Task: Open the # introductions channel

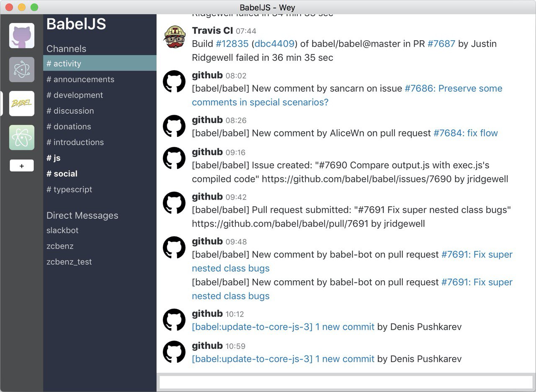Action: coord(100,142)
